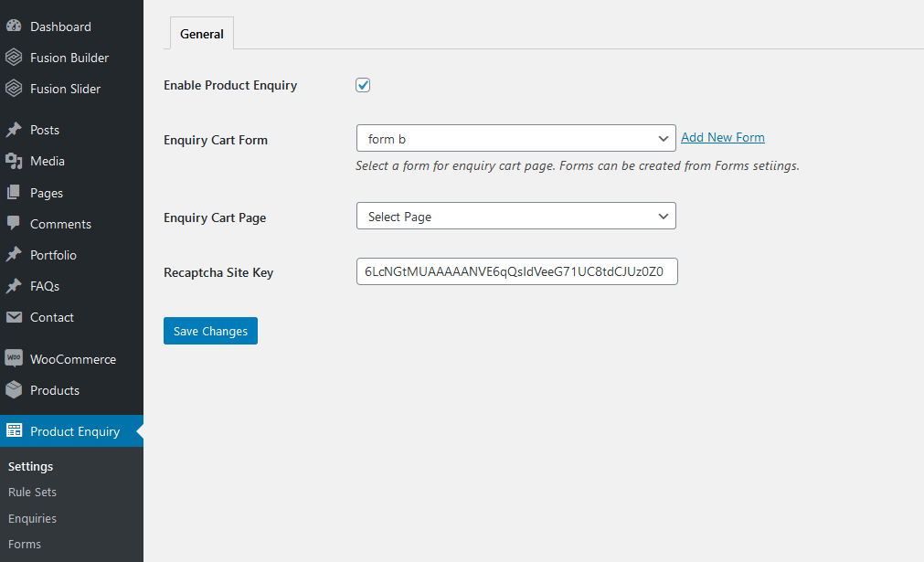Image resolution: width=924 pixels, height=562 pixels.
Task: Follow the Add New Form link
Action: tap(722, 137)
